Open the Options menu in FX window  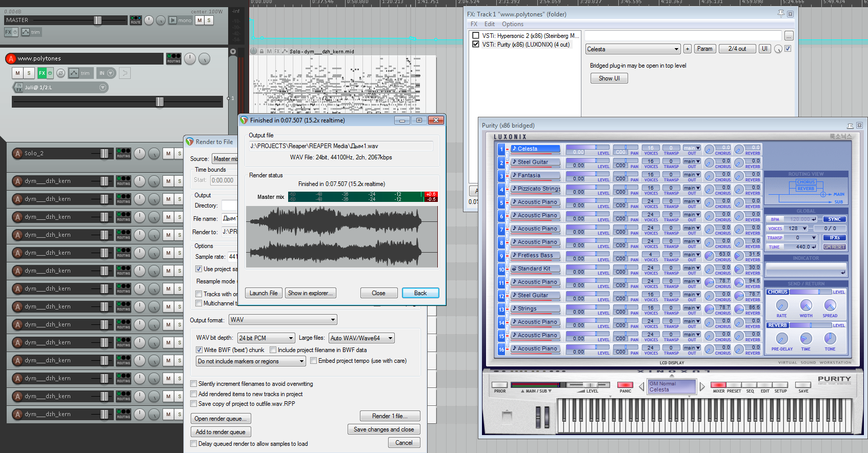coord(512,24)
